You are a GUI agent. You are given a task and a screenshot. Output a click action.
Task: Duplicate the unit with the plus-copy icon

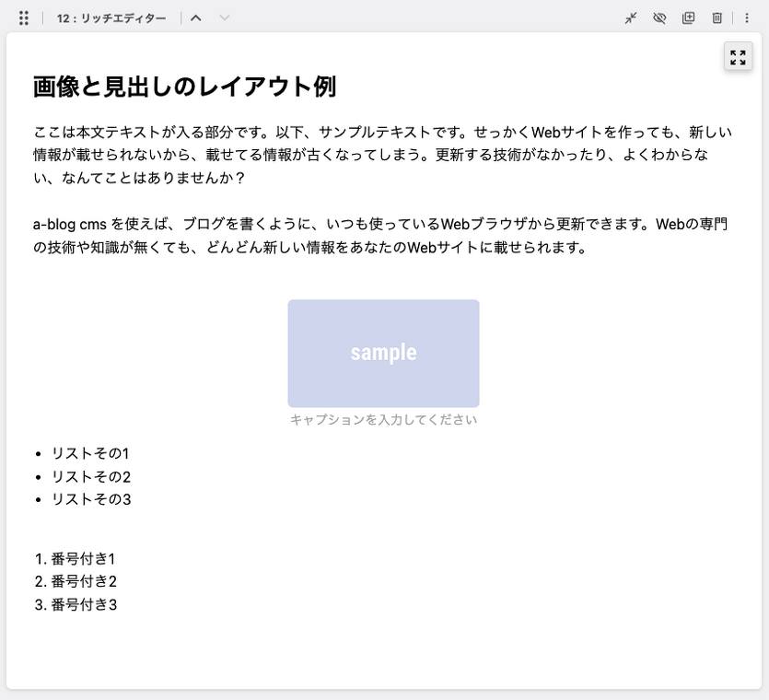pyautogui.click(x=688, y=18)
